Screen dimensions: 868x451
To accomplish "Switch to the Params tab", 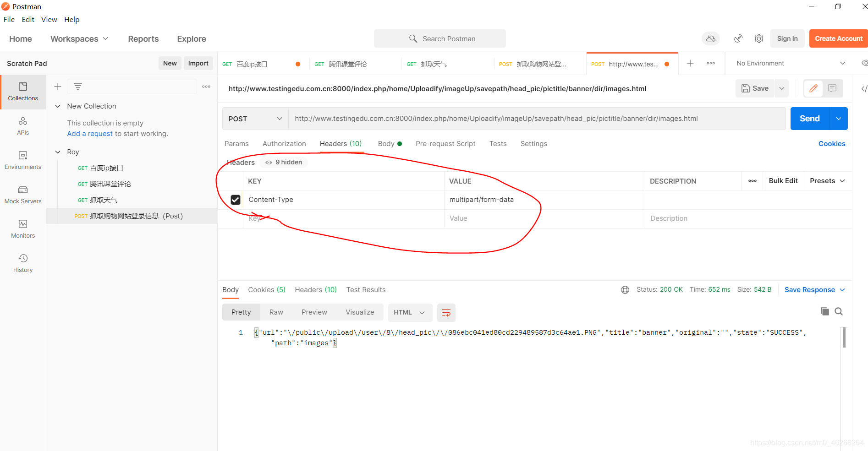I will point(236,144).
